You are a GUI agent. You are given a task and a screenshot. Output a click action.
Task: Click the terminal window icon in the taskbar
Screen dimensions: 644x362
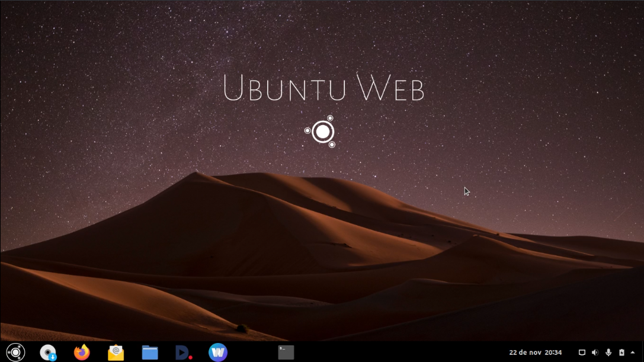coord(286,352)
